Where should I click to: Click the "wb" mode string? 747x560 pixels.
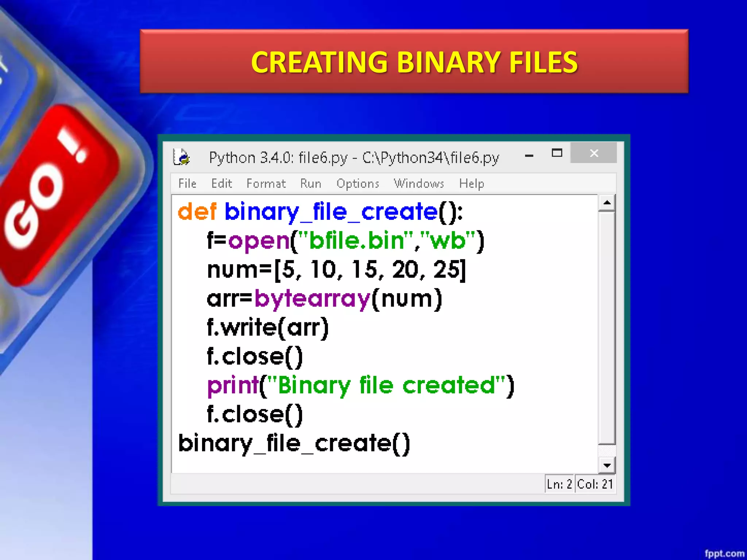[x=448, y=240]
